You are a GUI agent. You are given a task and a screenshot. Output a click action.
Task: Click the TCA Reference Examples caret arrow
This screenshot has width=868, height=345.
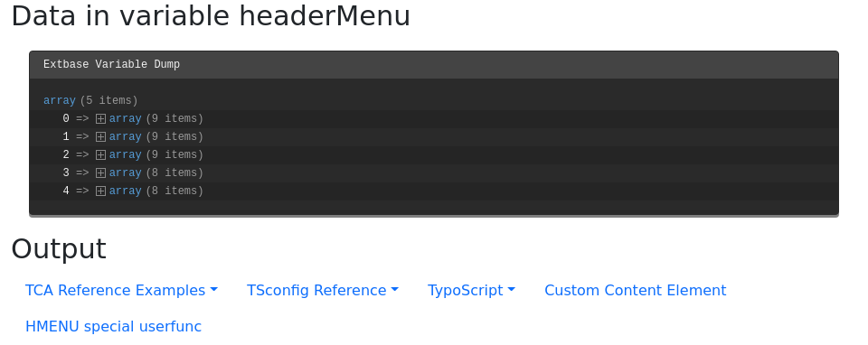coord(214,290)
